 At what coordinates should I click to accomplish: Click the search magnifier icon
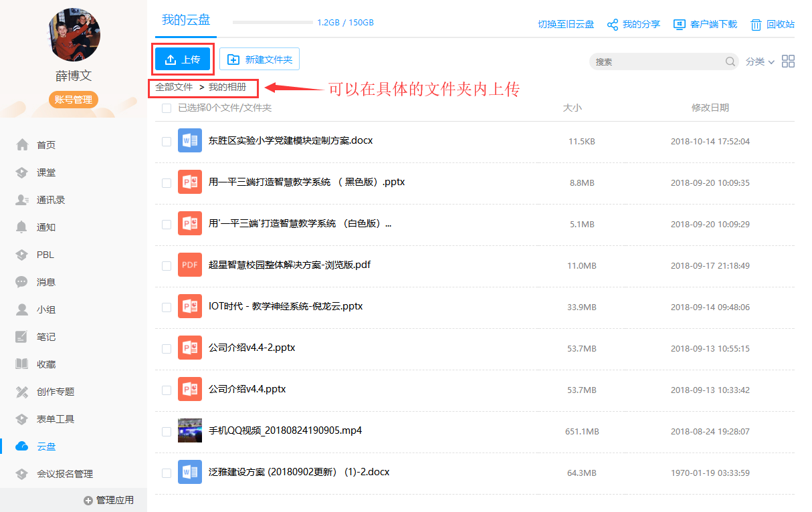point(730,61)
